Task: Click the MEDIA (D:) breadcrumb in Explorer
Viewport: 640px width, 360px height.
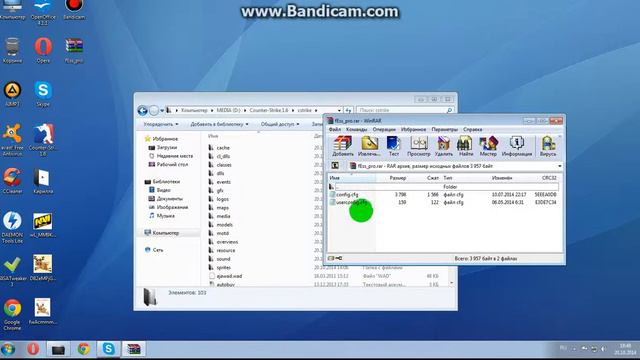Action: (228, 110)
